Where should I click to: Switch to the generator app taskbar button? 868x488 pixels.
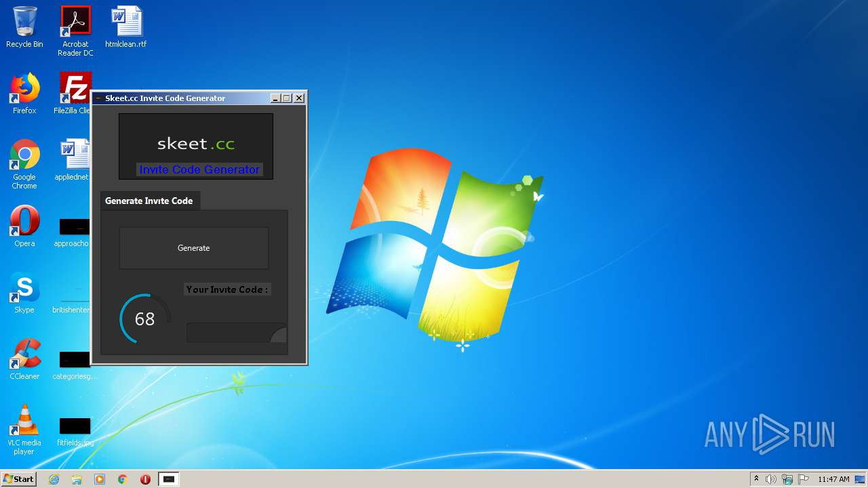coord(169,479)
